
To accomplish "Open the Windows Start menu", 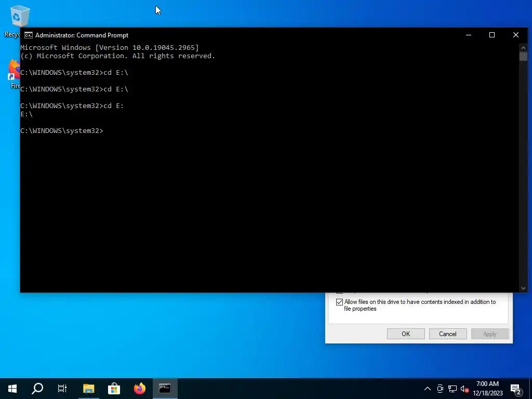I will (12, 389).
